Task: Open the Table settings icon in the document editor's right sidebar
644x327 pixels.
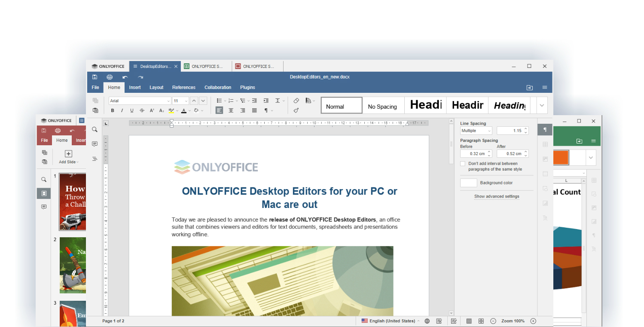Action: click(545, 144)
